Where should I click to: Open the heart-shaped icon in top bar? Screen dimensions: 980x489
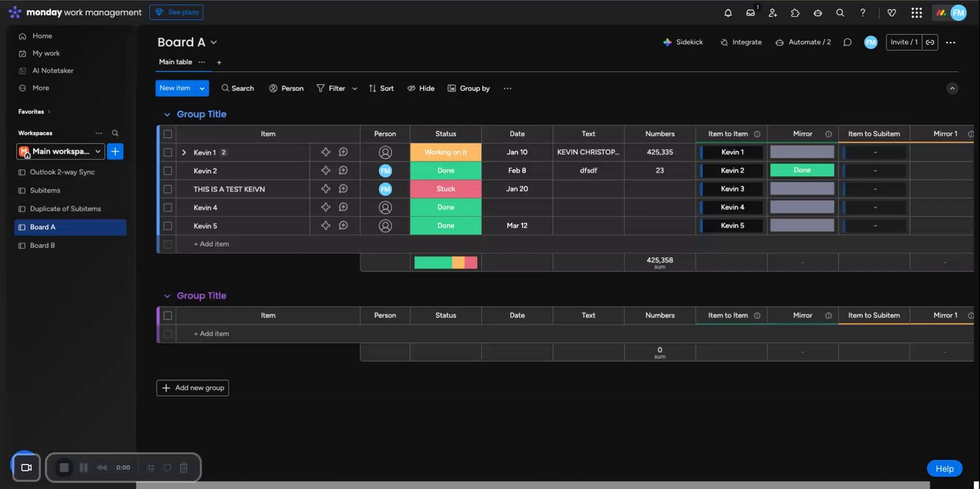point(892,13)
